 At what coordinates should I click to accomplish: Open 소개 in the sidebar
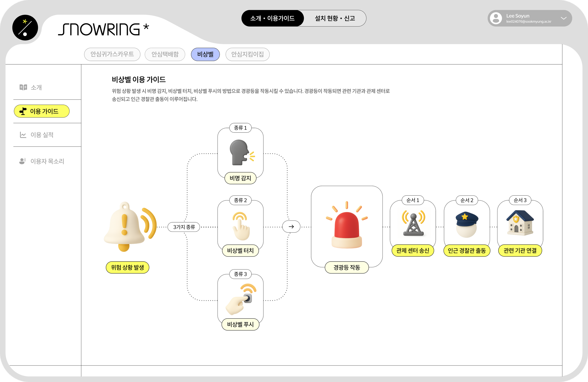(36, 87)
